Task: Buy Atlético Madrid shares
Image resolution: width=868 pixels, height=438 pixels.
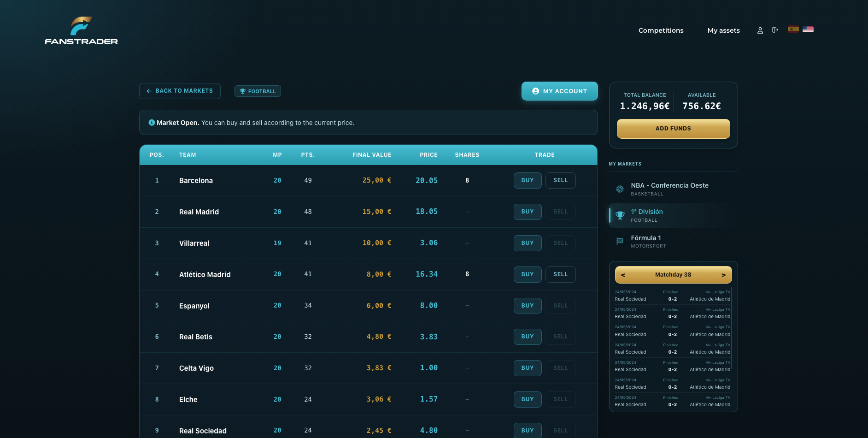Action: [x=528, y=274]
